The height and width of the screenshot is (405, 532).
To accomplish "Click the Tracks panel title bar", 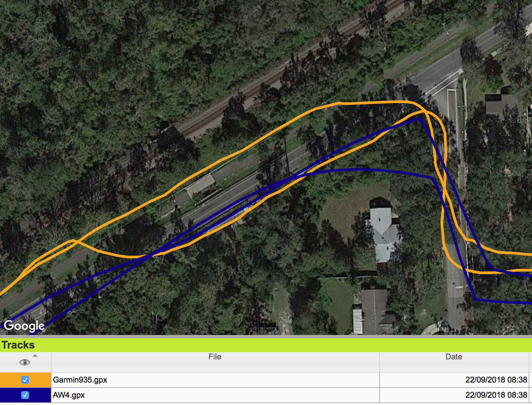I will [266, 345].
